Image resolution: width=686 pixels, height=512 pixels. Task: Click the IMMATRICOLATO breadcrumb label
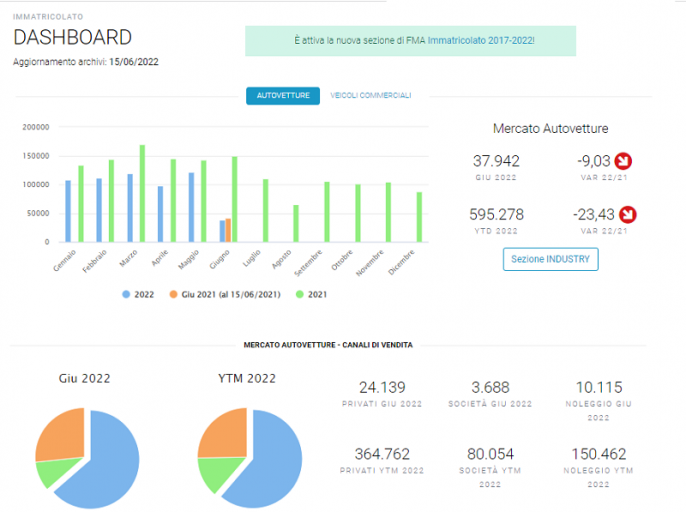pyautogui.click(x=48, y=17)
